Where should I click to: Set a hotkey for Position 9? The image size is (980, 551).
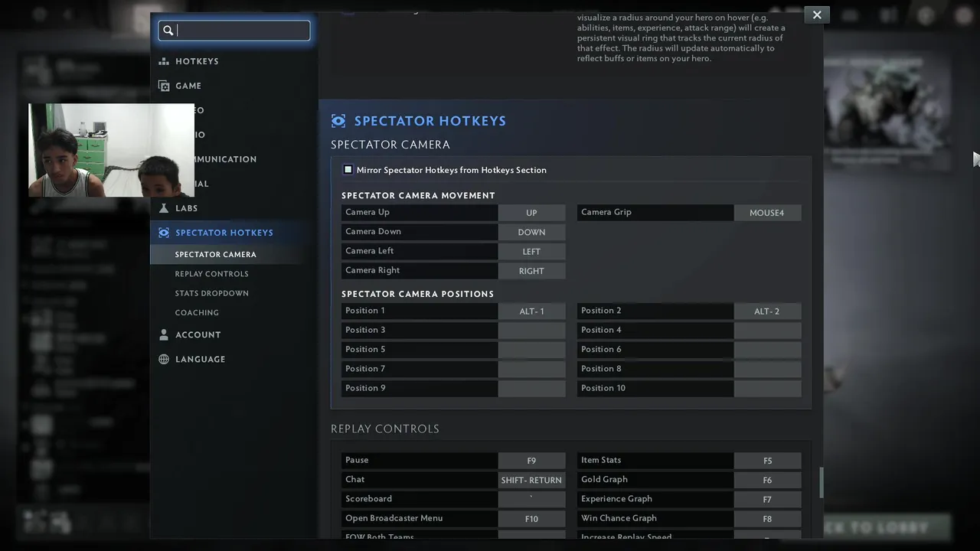(x=531, y=389)
